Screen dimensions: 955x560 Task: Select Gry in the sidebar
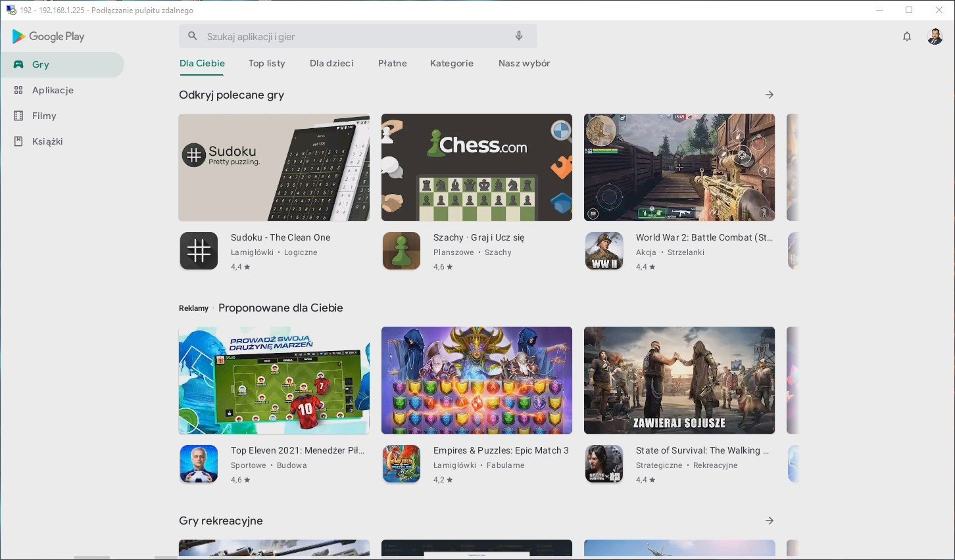pyautogui.click(x=62, y=64)
